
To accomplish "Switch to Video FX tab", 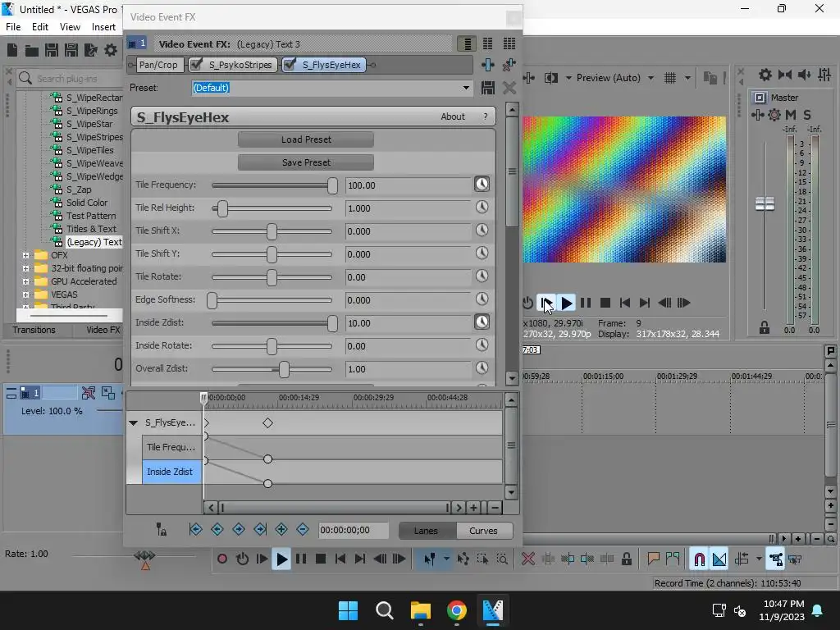I will (x=103, y=330).
